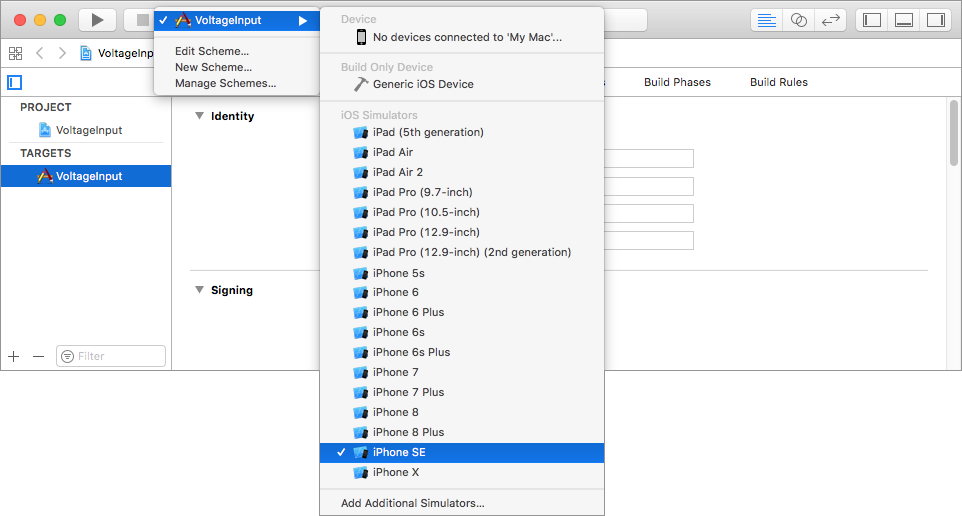962x516 pixels.
Task: Toggle the navigator panel
Action: (872, 20)
